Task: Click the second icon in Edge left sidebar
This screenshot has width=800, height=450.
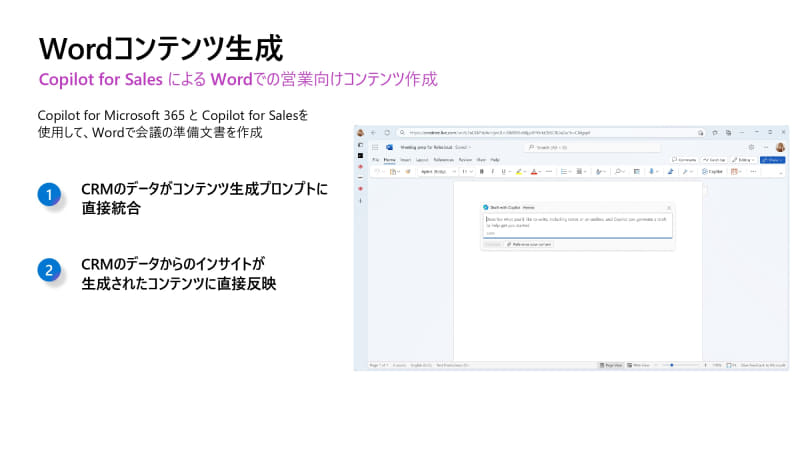Action: (x=361, y=156)
